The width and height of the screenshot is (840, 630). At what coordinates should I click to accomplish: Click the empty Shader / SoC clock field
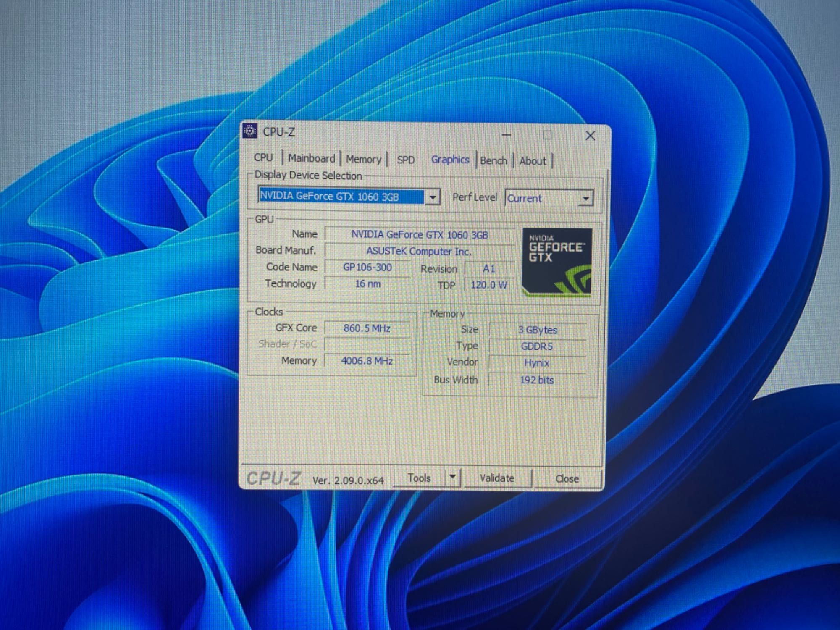point(367,344)
